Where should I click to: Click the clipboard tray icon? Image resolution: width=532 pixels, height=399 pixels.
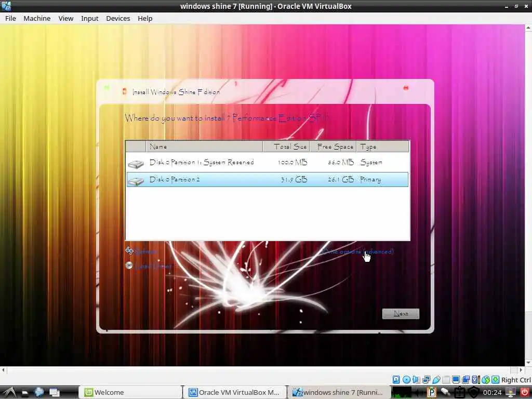(x=459, y=392)
